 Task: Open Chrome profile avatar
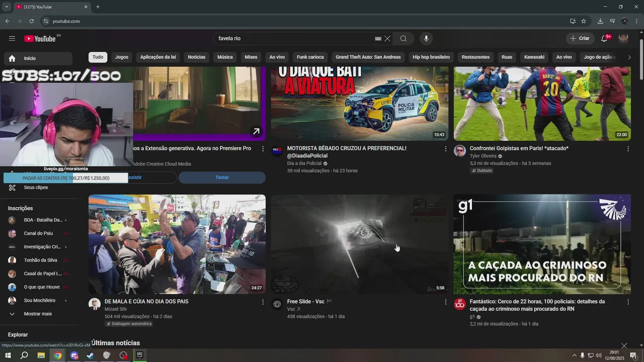[x=624, y=21]
